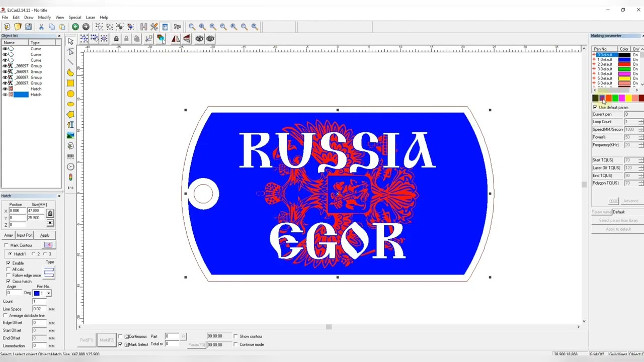Click the Open file folder icon
Viewport: 644px width, 362px height.
pos(18,27)
